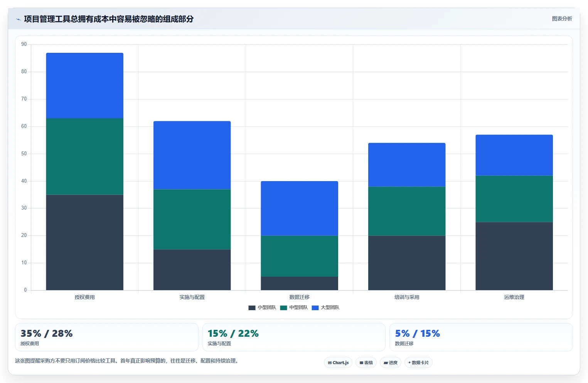Open the 35% / 28% 授权费用 card

(x=107, y=337)
